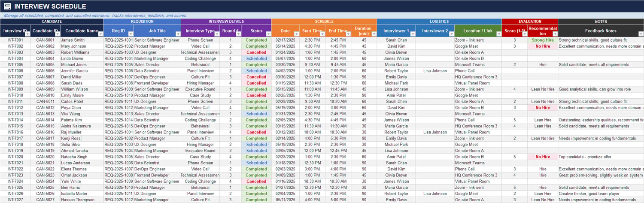
Task: Select the EVALUATION group header
Action: point(530,21)
